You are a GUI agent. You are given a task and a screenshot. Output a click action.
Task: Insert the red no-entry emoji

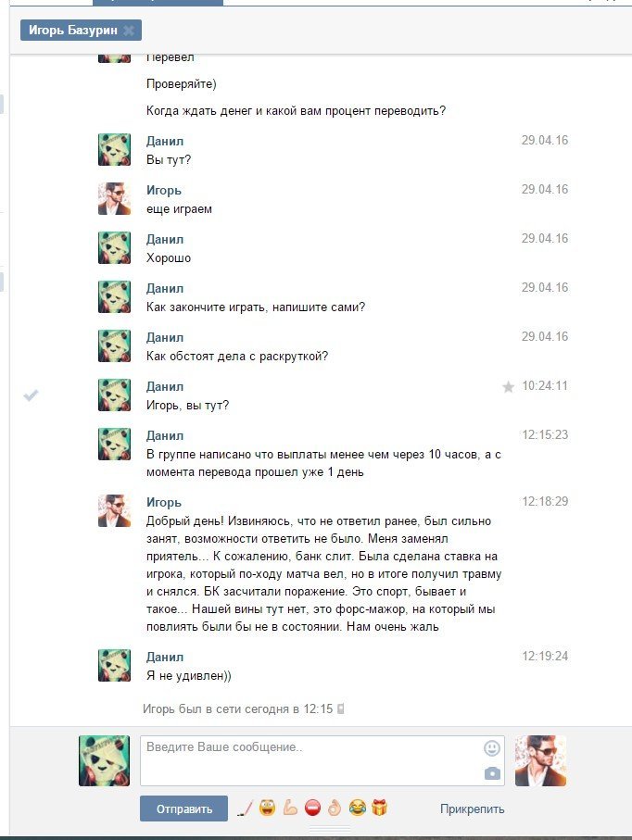312,808
